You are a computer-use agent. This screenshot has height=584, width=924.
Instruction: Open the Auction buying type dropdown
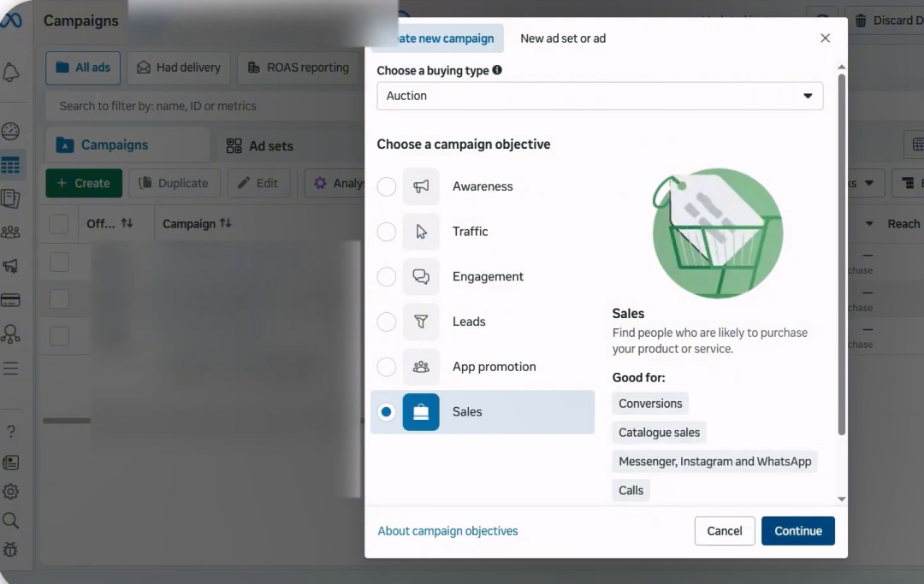[x=600, y=96]
